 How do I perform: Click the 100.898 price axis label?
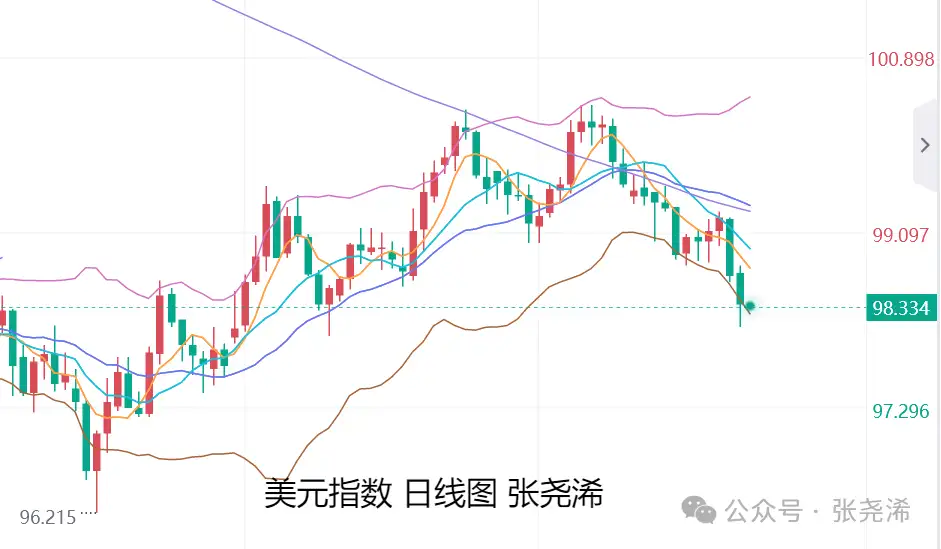tap(901, 61)
